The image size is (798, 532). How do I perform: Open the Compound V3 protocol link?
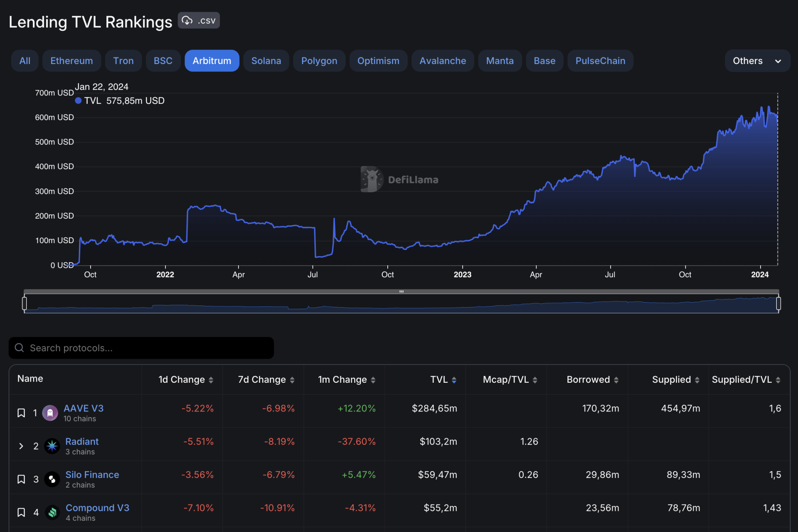97,508
